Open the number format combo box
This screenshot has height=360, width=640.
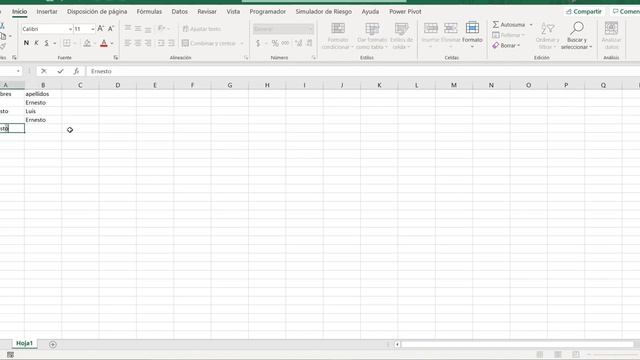[283, 29]
